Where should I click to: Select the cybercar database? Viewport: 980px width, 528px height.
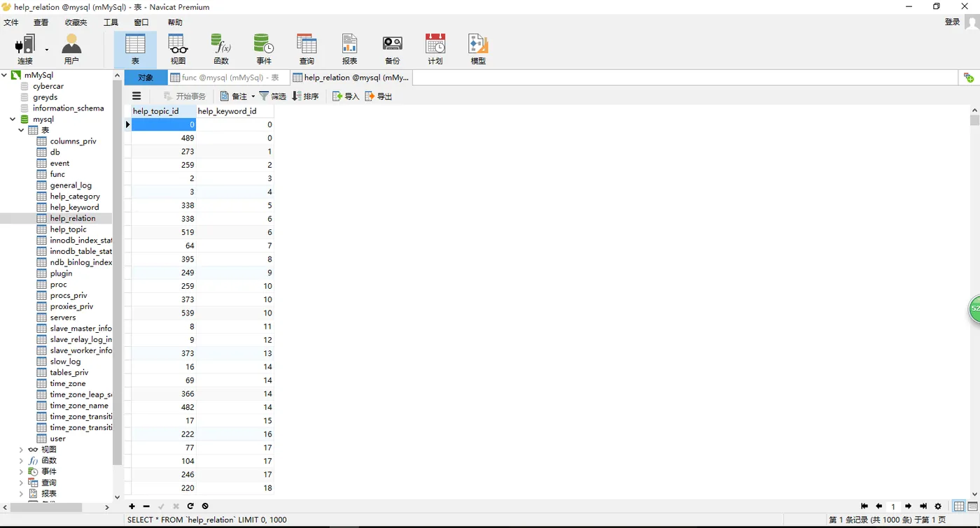[48, 86]
